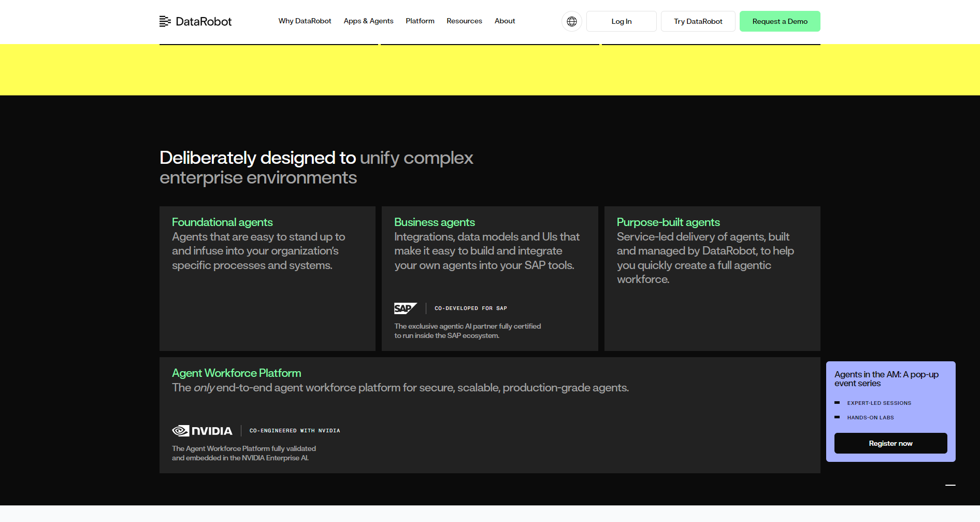This screenshot has width=980, height=522.
Task: Click Register now in the event pop-up
Action: click(890, 443)
